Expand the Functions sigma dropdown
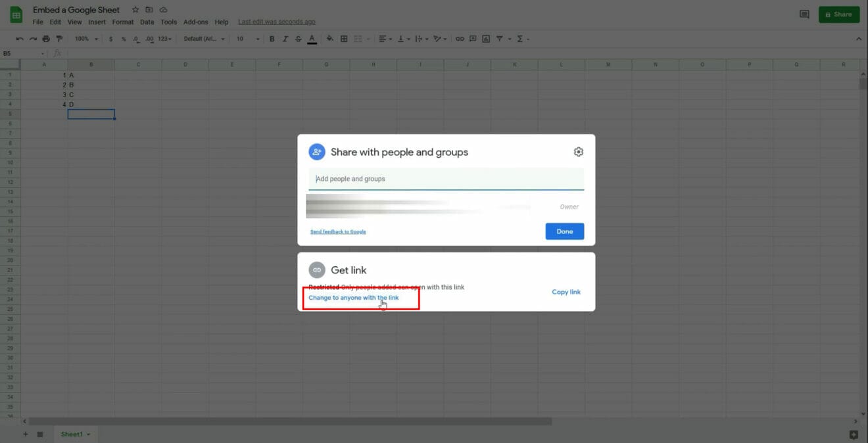The width and height of the screenshot is (868, 443). [x=520, y=39]
